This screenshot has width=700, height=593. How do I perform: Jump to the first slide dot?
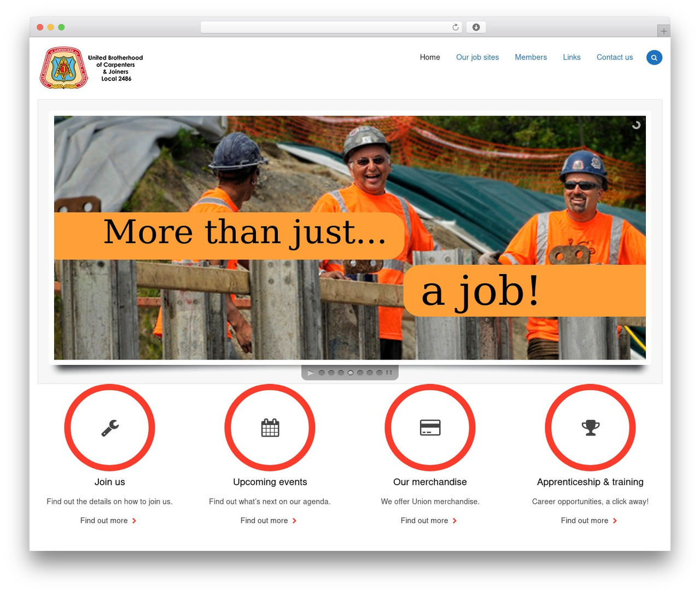coord(322,373)
